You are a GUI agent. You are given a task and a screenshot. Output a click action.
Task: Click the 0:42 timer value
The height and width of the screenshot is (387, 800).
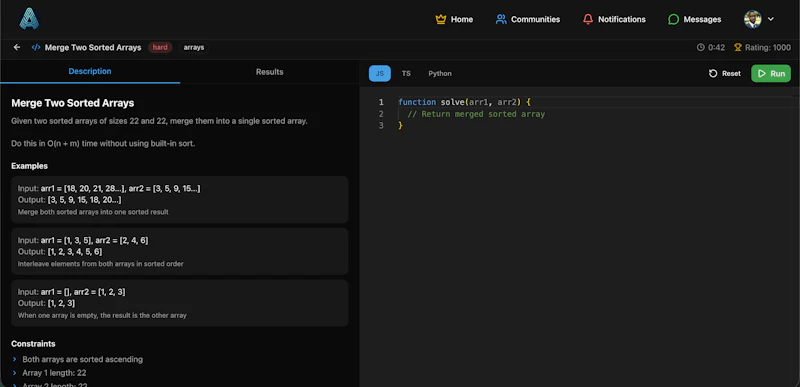click(x=716, y=47)
